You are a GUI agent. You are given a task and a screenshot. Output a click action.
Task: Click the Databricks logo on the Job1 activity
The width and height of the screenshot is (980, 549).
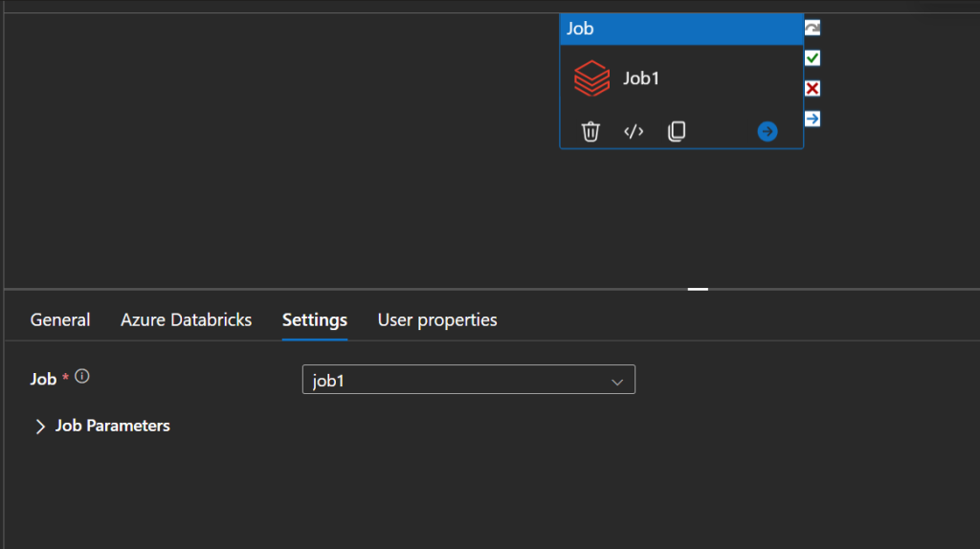pyautogui.click(x=591, y=78)
